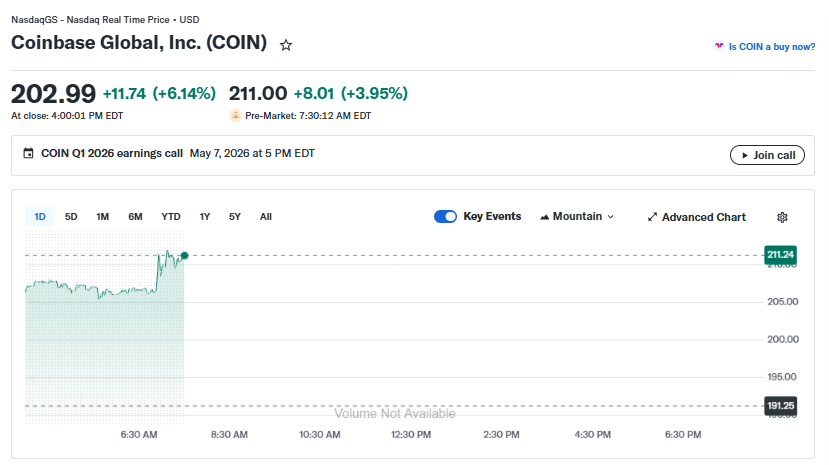Viewport: 829px width, 465px height.
Task: Select the 1D time range tab
Action: 40,217
